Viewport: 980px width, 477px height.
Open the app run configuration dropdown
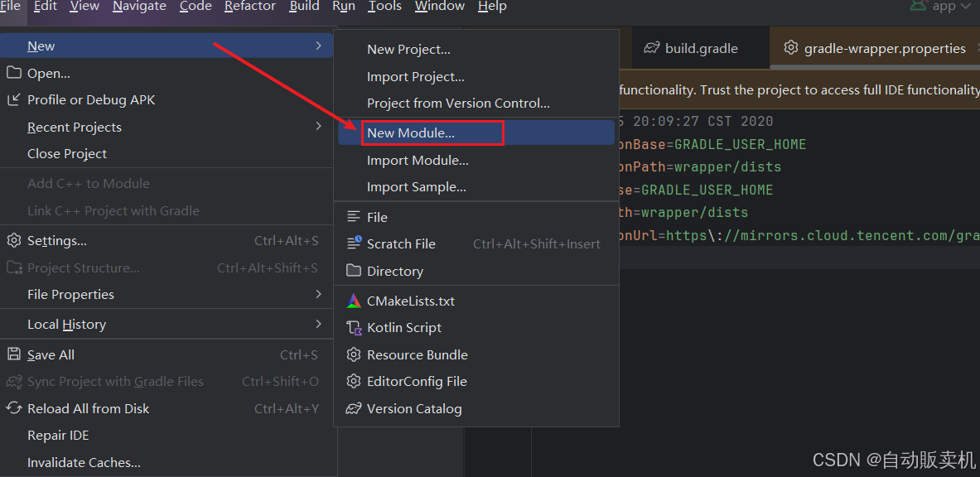pyautogui.click(x=953, y=7)
